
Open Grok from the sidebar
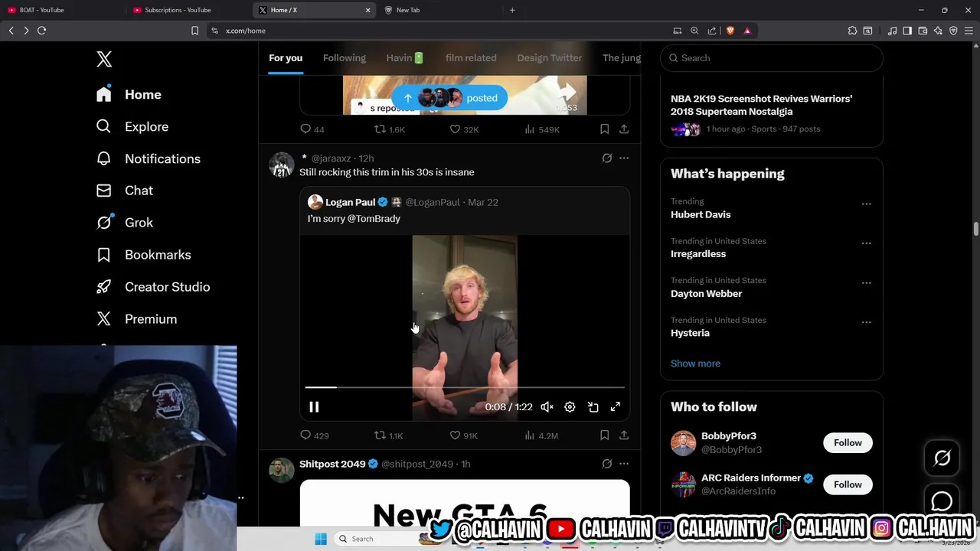pyautogui.click(x=124, y=223)
